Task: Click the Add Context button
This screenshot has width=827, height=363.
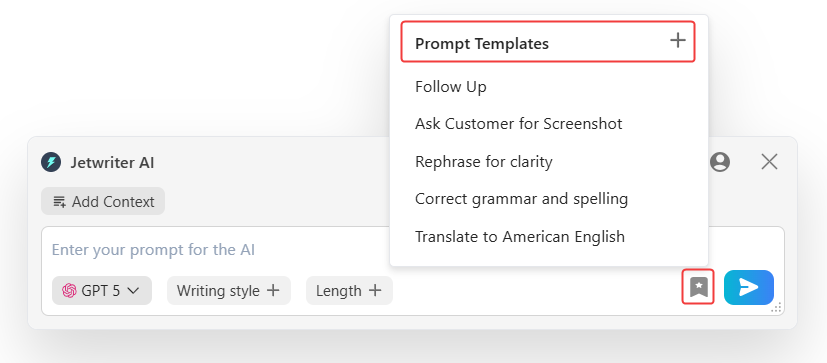Action: pos(103,202)
